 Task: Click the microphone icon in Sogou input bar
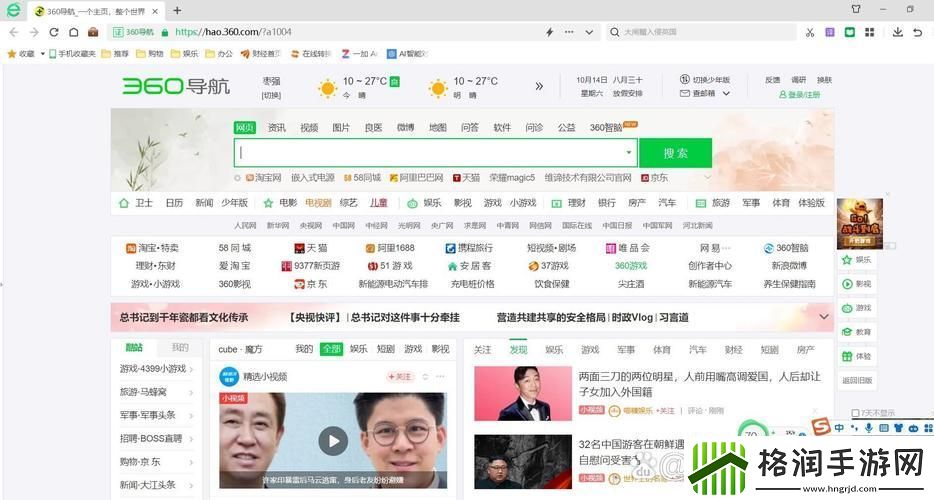869,428
